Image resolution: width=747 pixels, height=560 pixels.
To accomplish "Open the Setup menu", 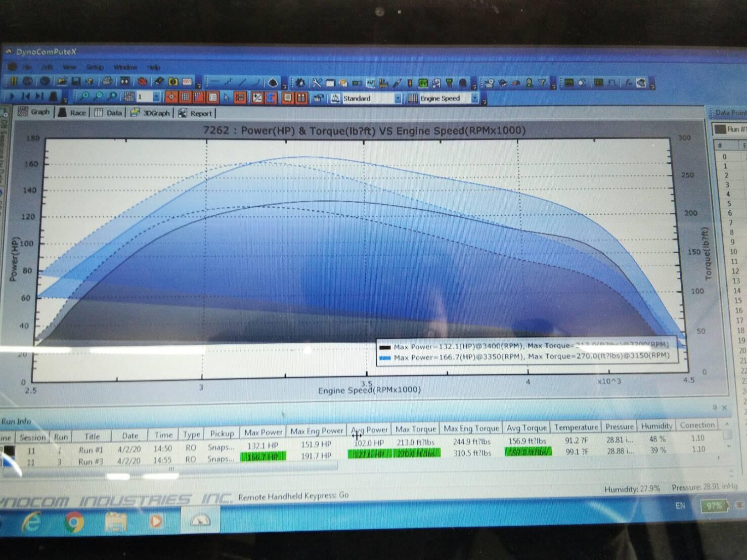I will click(x=95, y=67).
